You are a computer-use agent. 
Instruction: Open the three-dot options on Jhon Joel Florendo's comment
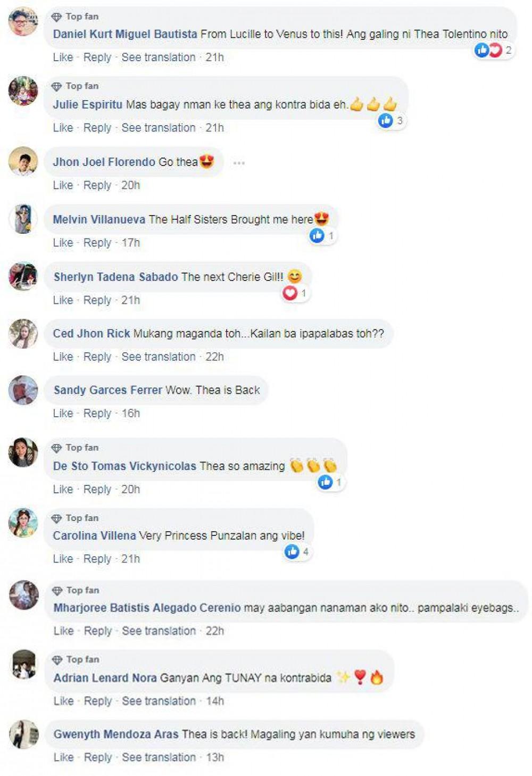pos(239,163)
